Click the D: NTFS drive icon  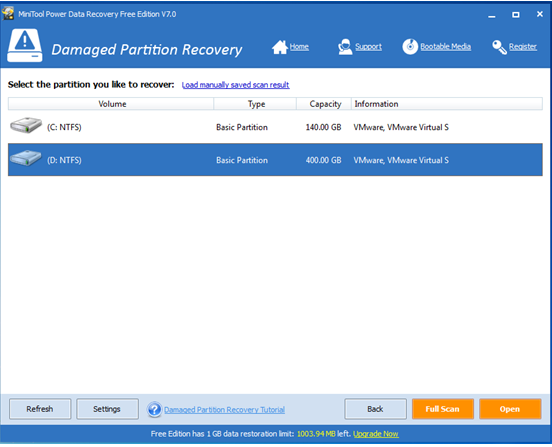26,158
